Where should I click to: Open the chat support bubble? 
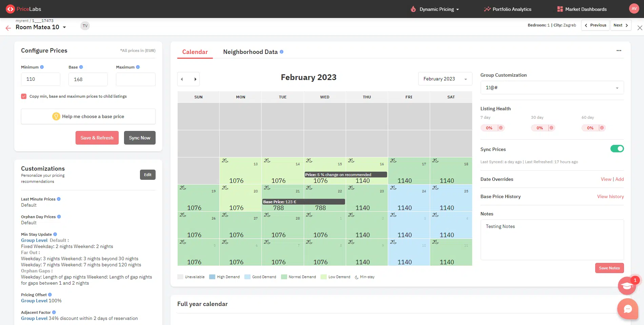pyautogui.click(x=628, y=309)
